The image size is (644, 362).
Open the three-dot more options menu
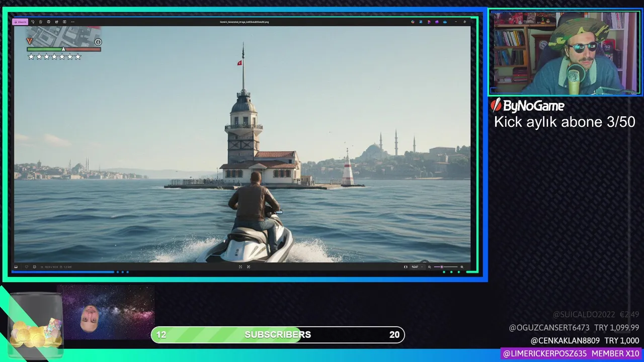point(72,22)
